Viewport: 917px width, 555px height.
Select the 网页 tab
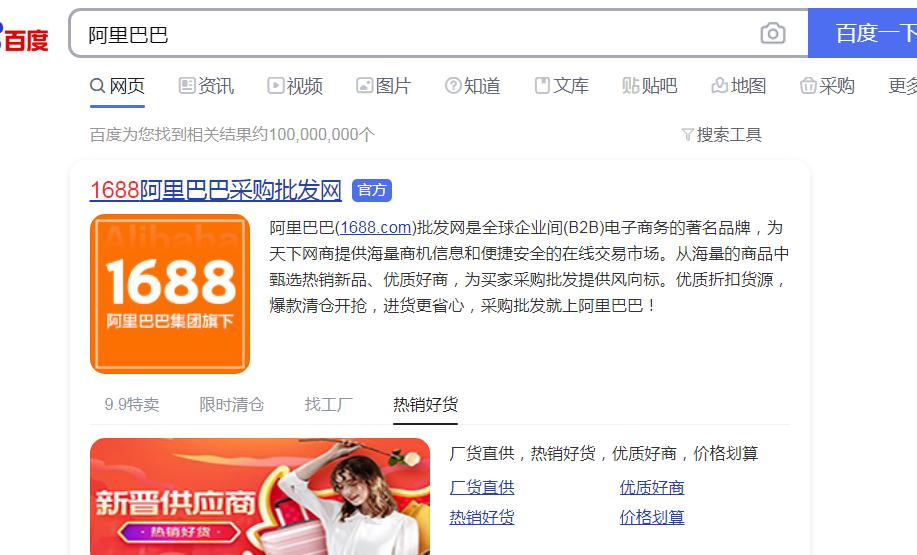coord(117,86)
